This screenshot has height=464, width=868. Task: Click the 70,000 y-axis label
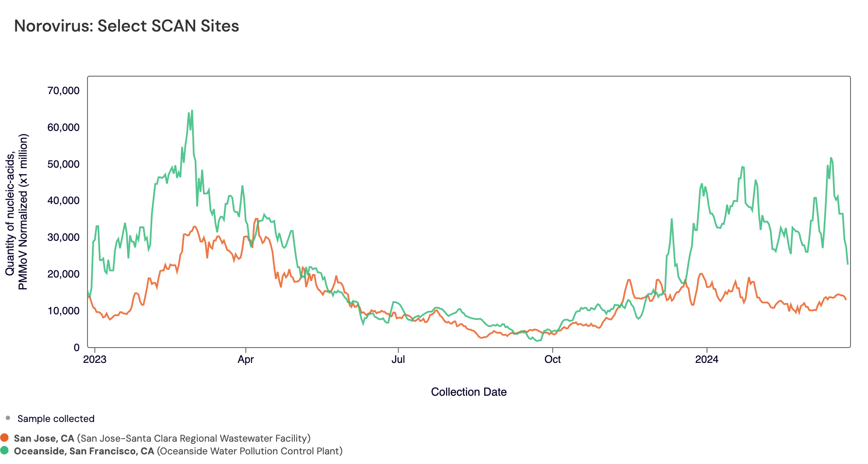click(63, 91)
